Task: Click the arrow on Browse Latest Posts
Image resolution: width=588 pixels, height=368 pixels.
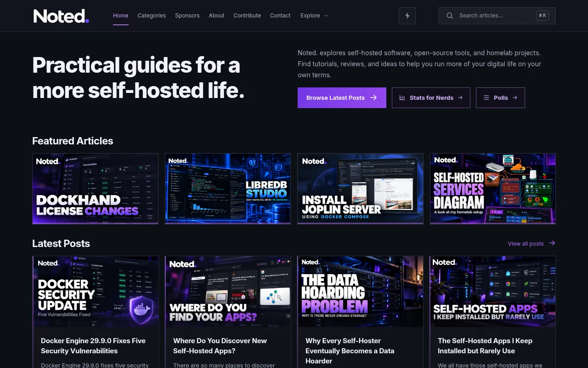Action: (373, 98)
